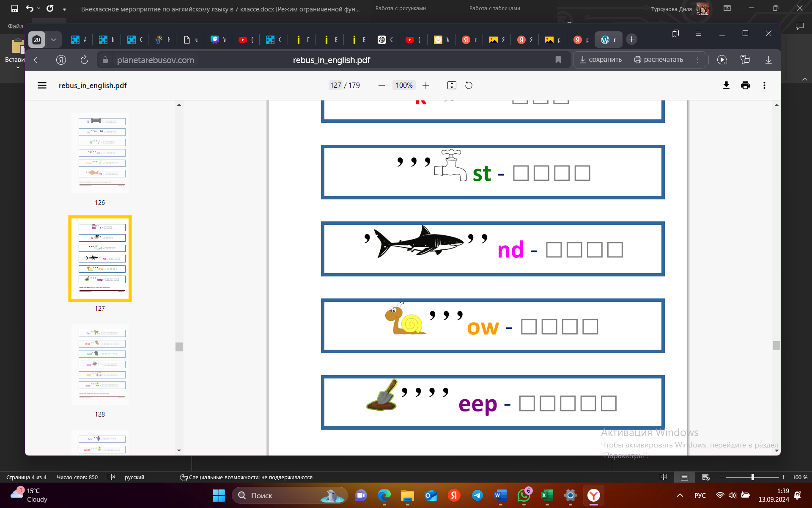Download the PDF using the download icon

726,86
